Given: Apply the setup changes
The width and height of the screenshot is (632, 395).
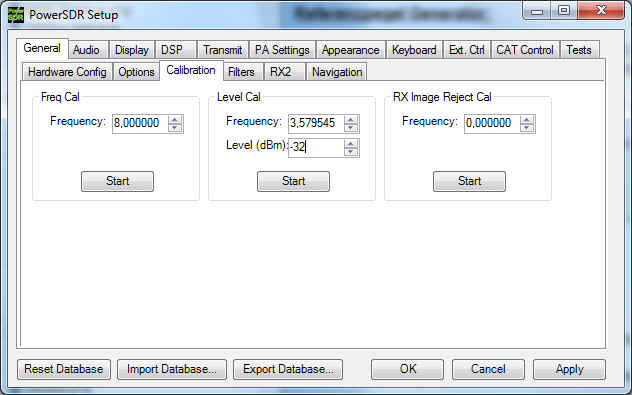Looking at the screenshot, I should point(569,369).
